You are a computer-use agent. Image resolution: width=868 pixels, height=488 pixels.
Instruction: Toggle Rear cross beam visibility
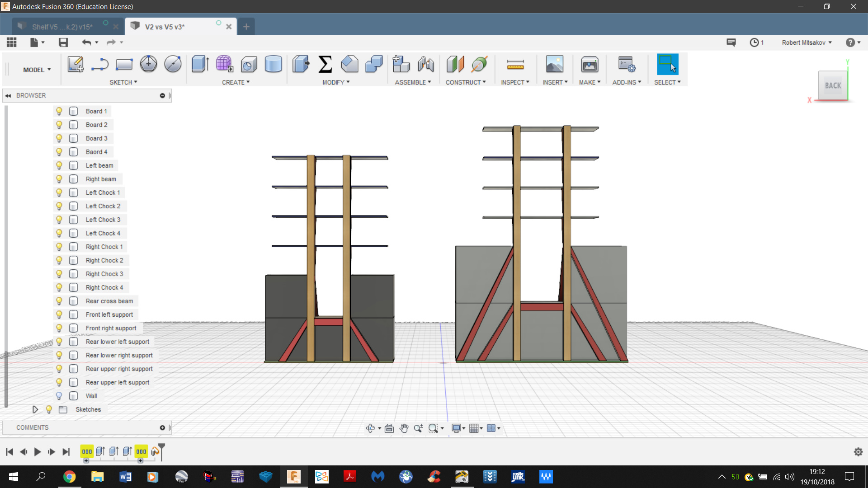tap(59, 301)
